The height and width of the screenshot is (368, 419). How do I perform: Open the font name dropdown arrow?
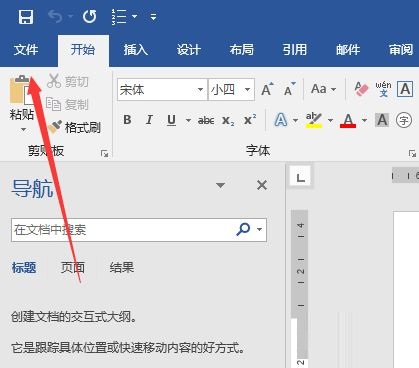click(x=200, y=89)
